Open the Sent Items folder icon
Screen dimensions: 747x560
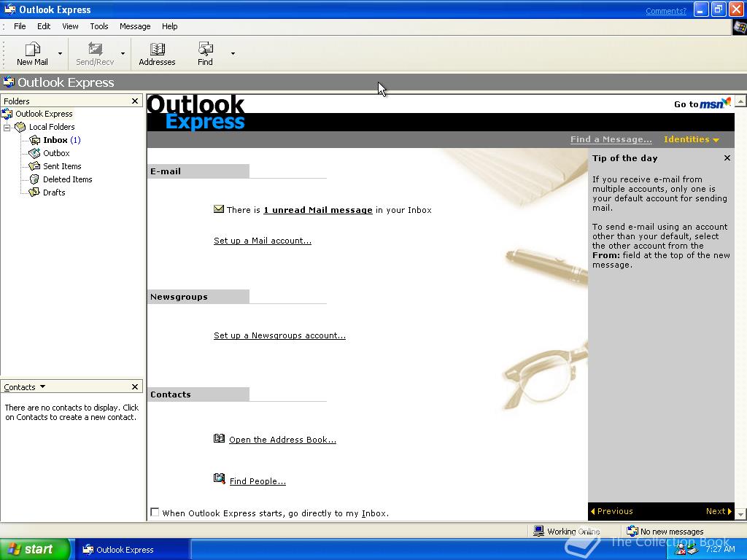(35, 166)
